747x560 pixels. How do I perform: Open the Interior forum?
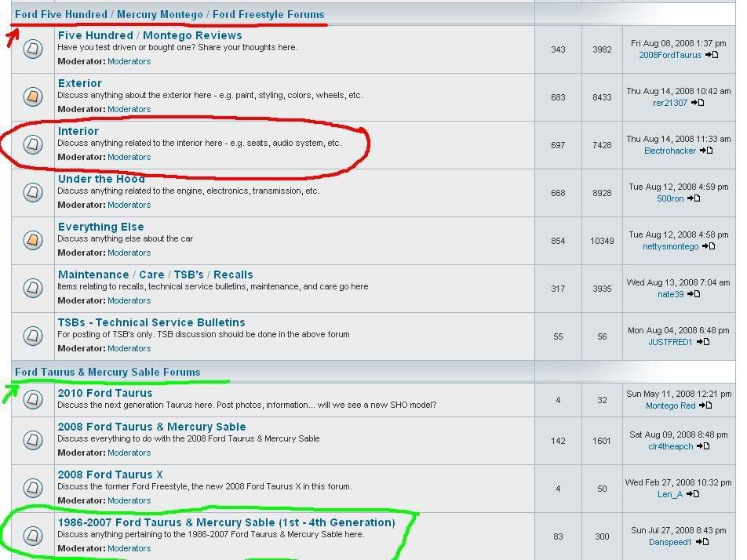(78, 131)
